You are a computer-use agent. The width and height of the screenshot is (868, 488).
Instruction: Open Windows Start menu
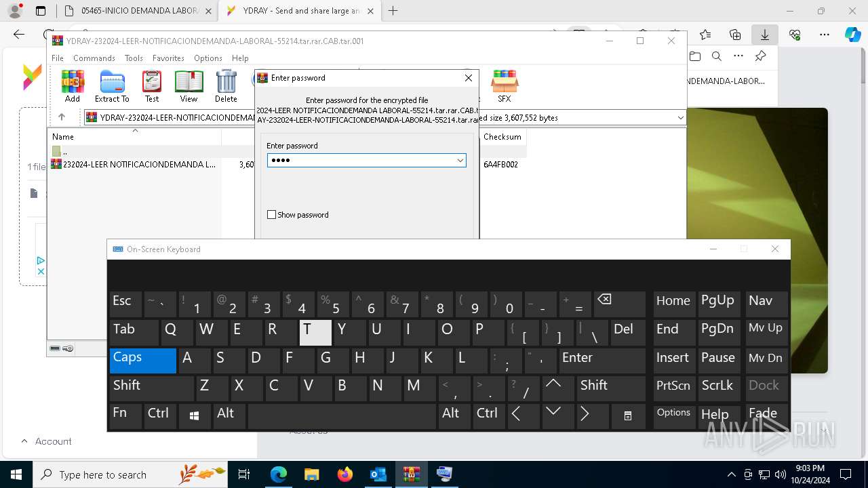(16, 474)
